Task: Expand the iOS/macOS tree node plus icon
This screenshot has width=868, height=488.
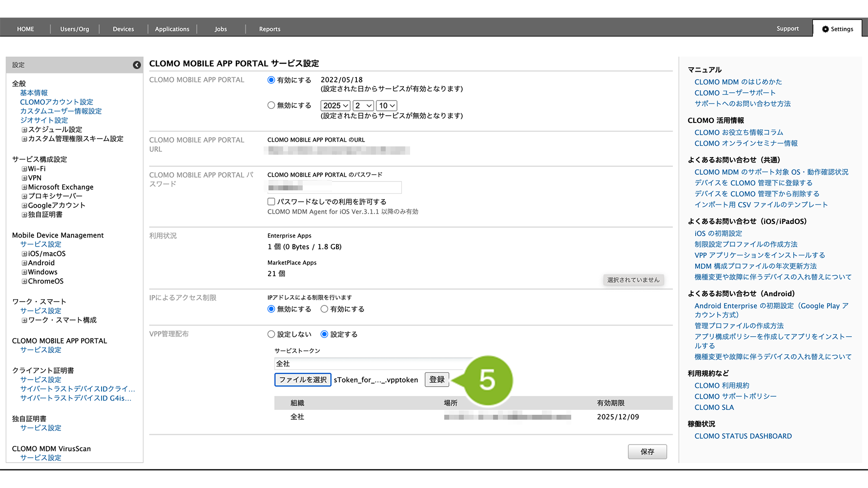Action: coord(24,254)
